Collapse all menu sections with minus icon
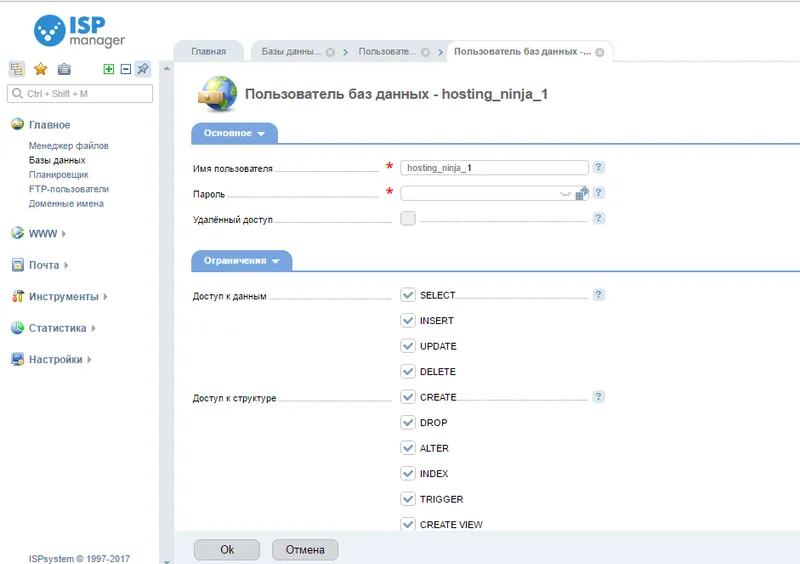This screenshot has height=564, width=800. click(x=126, y=69)
